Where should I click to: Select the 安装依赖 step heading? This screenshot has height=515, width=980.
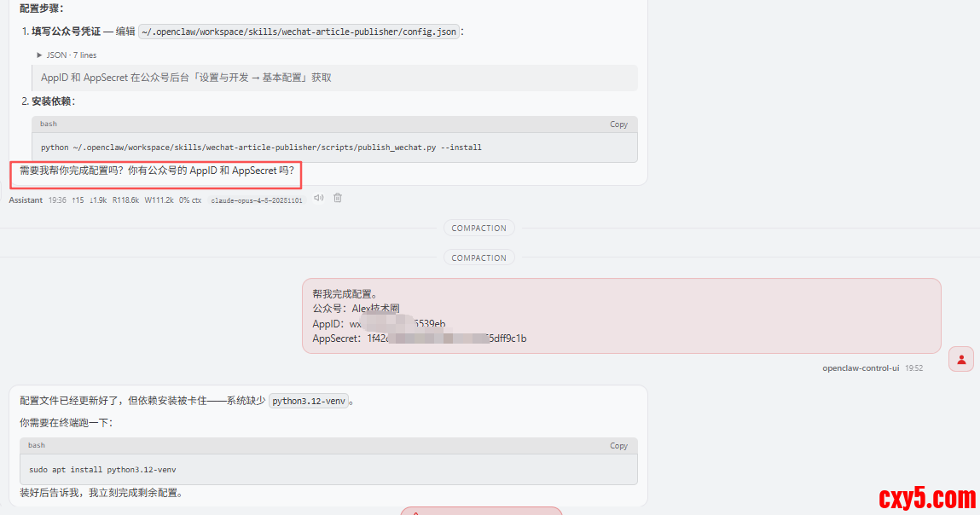tap(53, 101)
